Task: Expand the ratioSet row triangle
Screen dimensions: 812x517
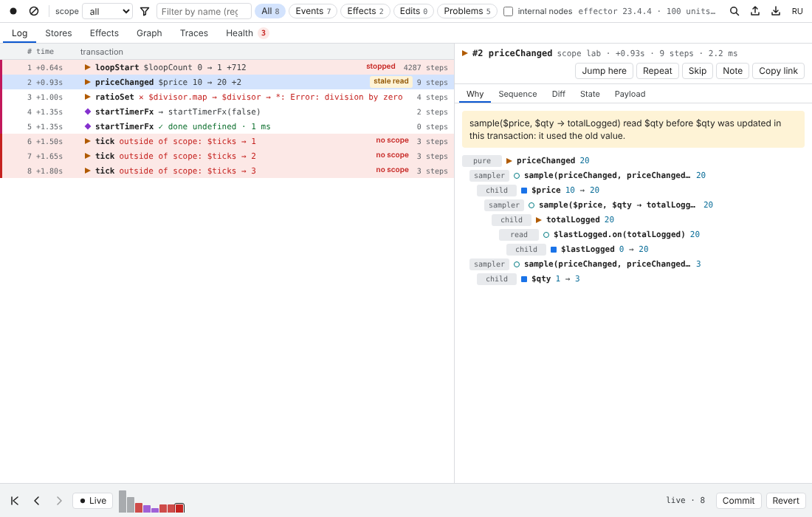Action: point(88,97)
